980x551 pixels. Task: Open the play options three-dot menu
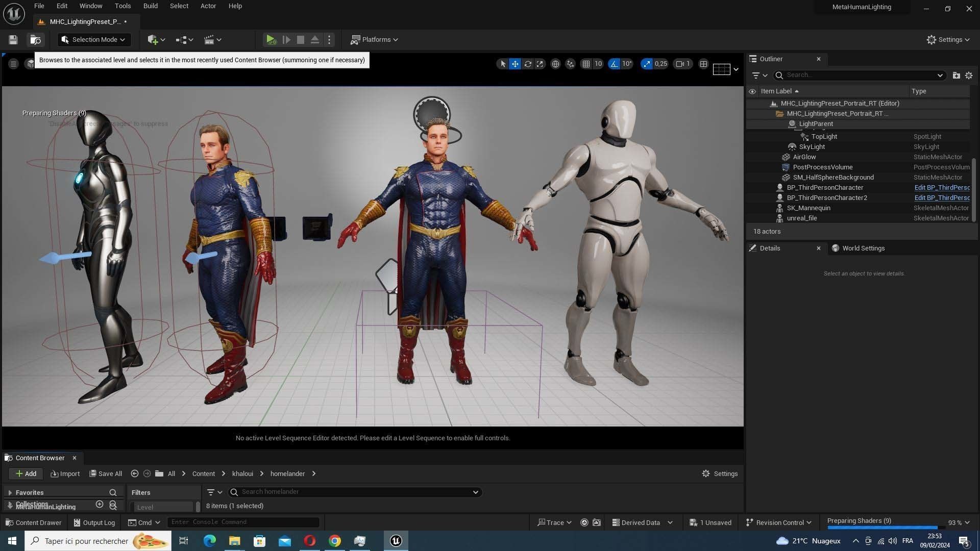pos(329,40)
